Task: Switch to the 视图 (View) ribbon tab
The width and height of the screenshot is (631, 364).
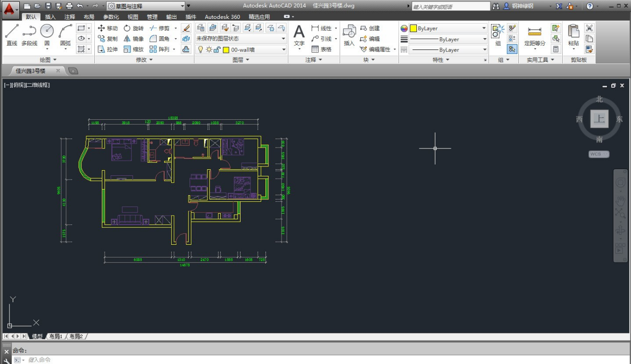Action: 133,17
